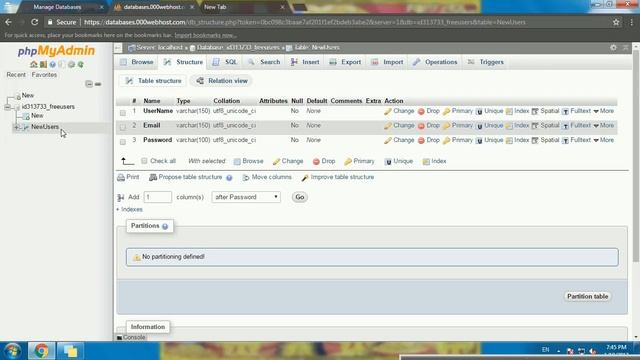This screenshot has height=360, width=640.
Task: Click Drop icon for Email row
Action: [x=421, y=126]
